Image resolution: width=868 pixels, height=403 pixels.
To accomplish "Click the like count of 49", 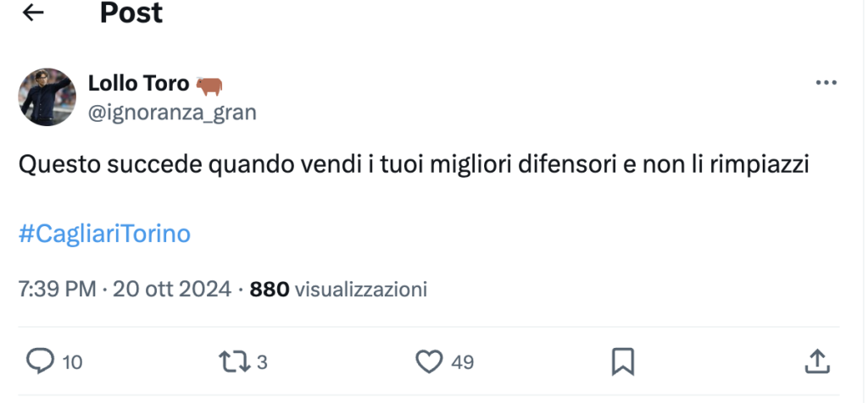I will click(462, 363).
